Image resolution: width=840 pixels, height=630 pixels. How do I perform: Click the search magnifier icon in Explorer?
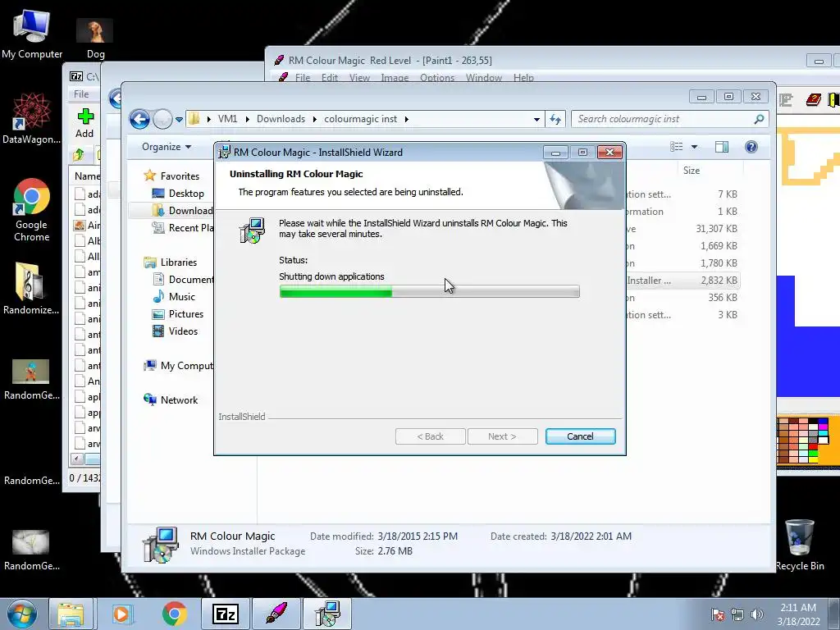coord(759,119)
